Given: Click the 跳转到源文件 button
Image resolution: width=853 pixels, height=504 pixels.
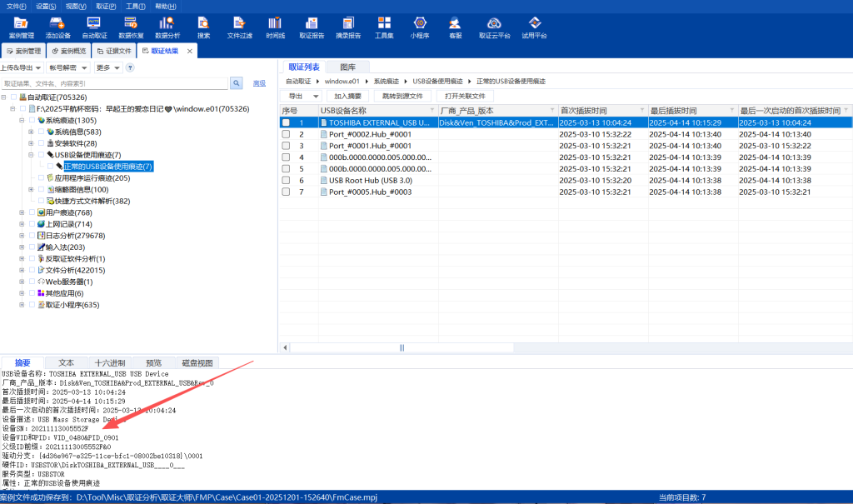Looking at the screenshot, I should (402, 96).
